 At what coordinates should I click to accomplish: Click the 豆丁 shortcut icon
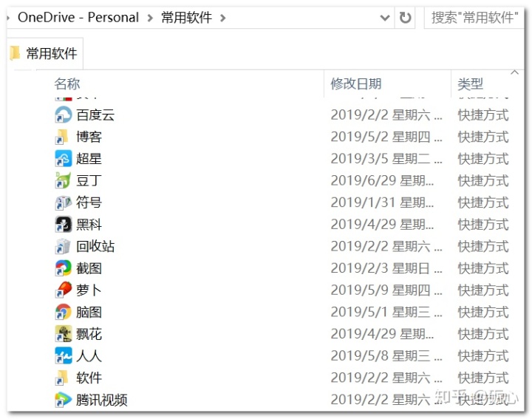coord(64,180)
